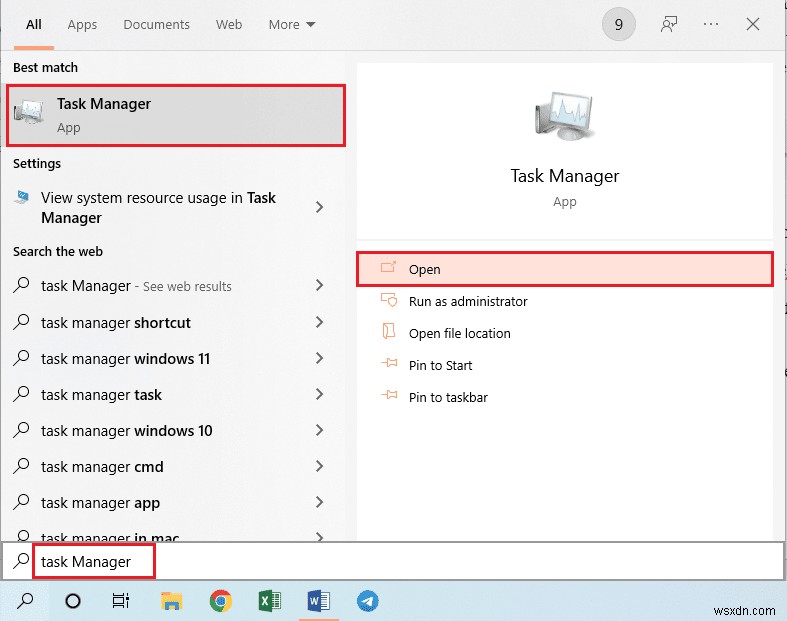Click the Cortana circle icon

pos(73,601)
